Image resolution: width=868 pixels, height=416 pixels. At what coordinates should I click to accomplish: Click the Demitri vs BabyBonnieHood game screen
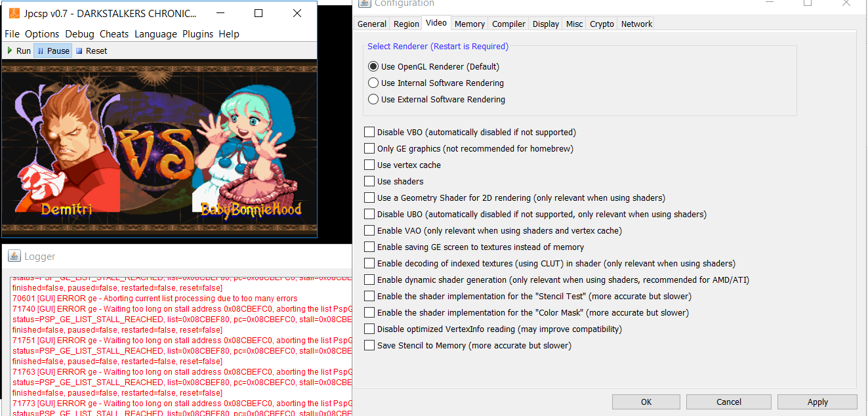159,148
